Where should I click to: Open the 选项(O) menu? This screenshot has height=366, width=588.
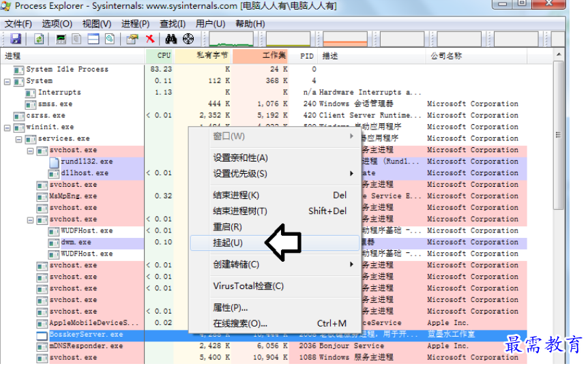57,24
